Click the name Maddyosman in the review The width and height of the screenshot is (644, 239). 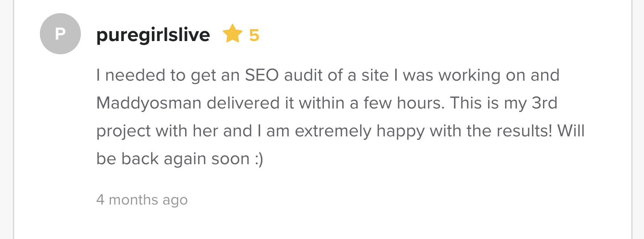coord(149,103)
